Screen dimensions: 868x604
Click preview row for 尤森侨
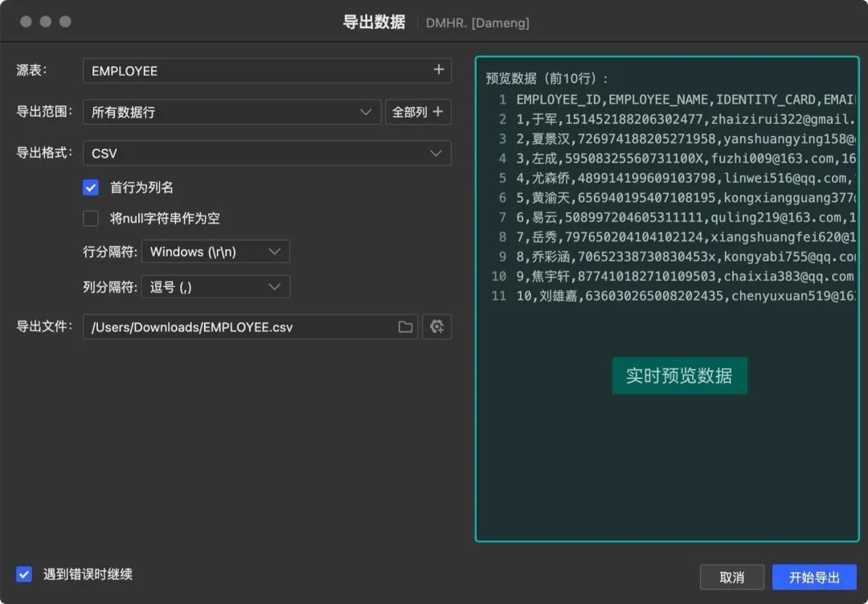pyautogui.click(x=686, y=179)
